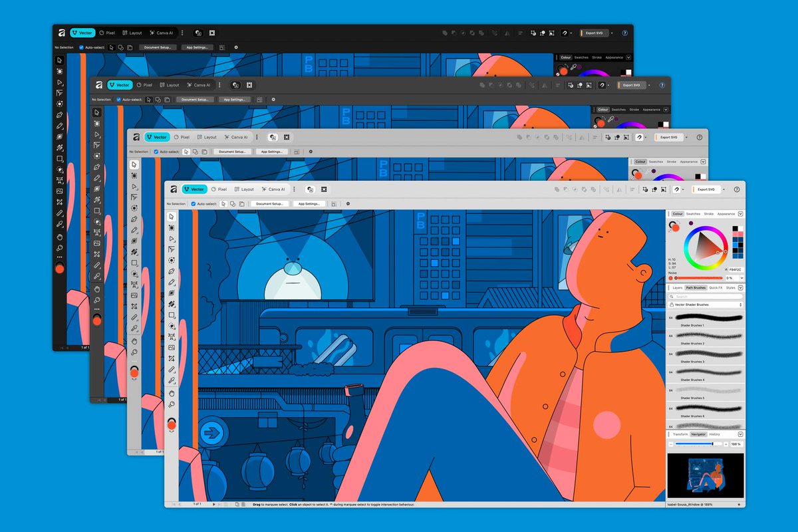This screenshot has height=532, width=798.
Task: Click the star icon below the Navigator preview
Action: point(739,505)
